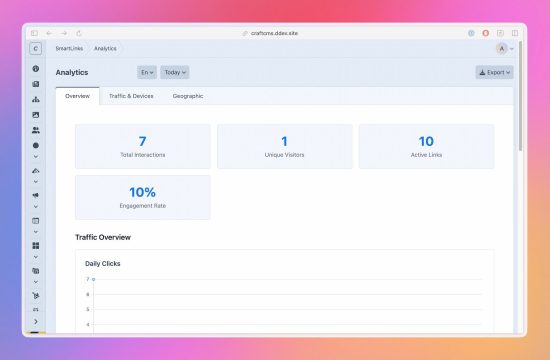
Task: Select the solid circle icon in sidebar
Action: click(35, 145)
